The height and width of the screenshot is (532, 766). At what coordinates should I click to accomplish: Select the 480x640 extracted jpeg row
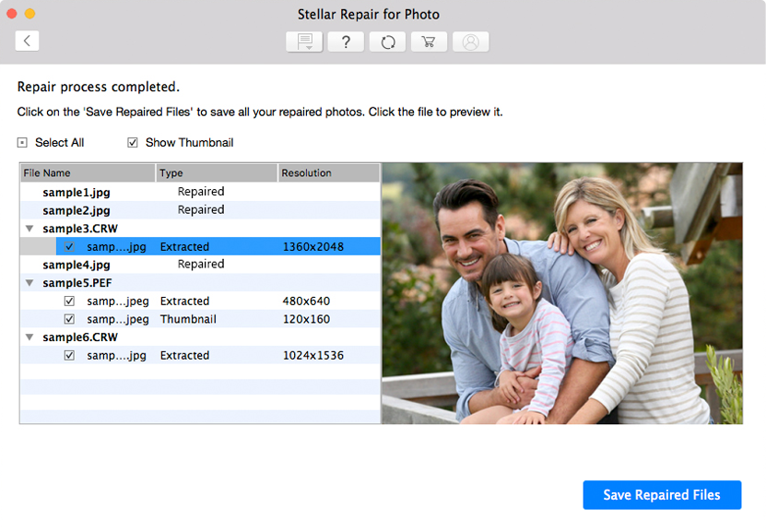(x=200, y=301)
